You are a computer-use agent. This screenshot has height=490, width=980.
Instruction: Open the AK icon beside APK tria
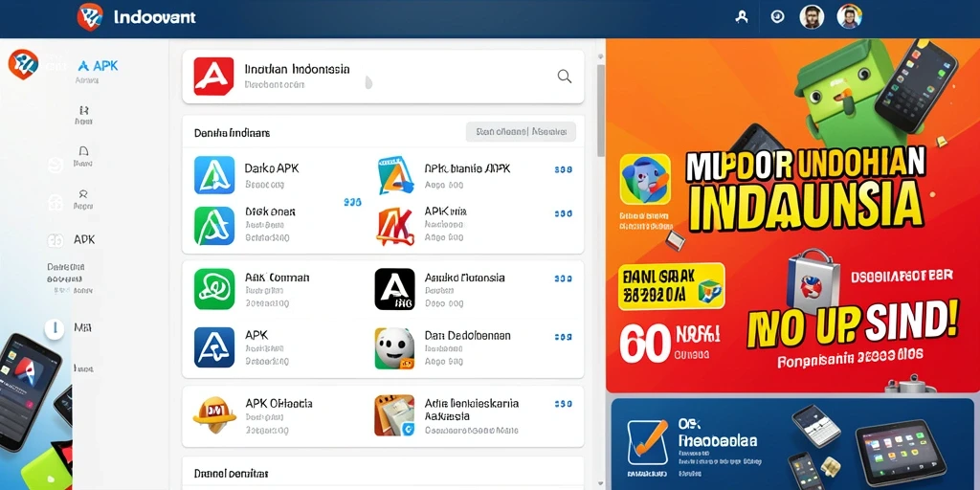click(395, 226)
